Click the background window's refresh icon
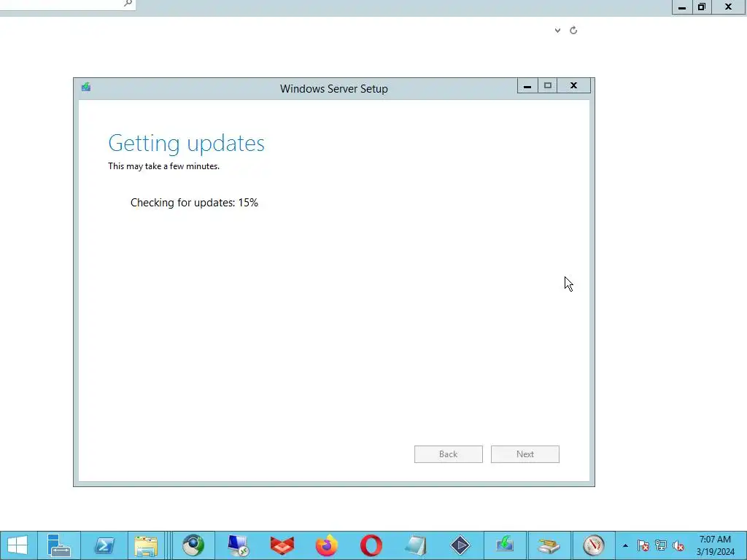747x560 pixels. pos(573,31)
